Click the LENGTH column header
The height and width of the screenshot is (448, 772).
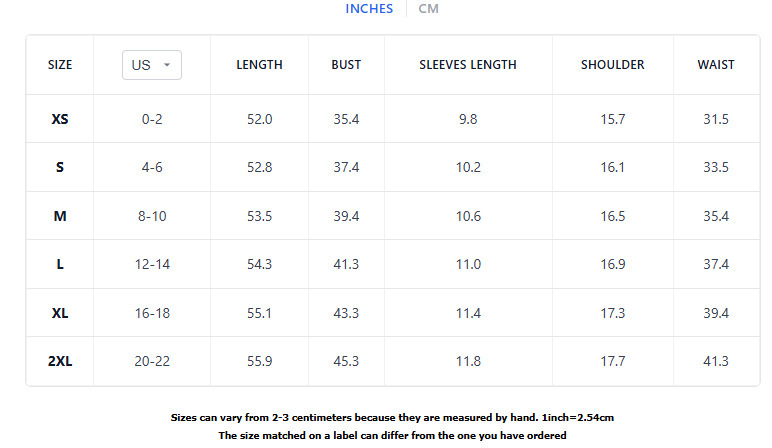pos(259,65)
